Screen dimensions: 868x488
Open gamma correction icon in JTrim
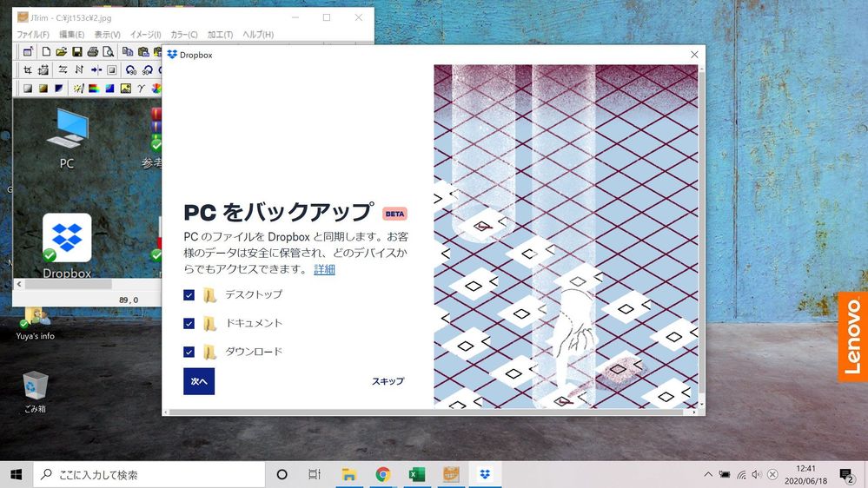(x=141, y=88)
